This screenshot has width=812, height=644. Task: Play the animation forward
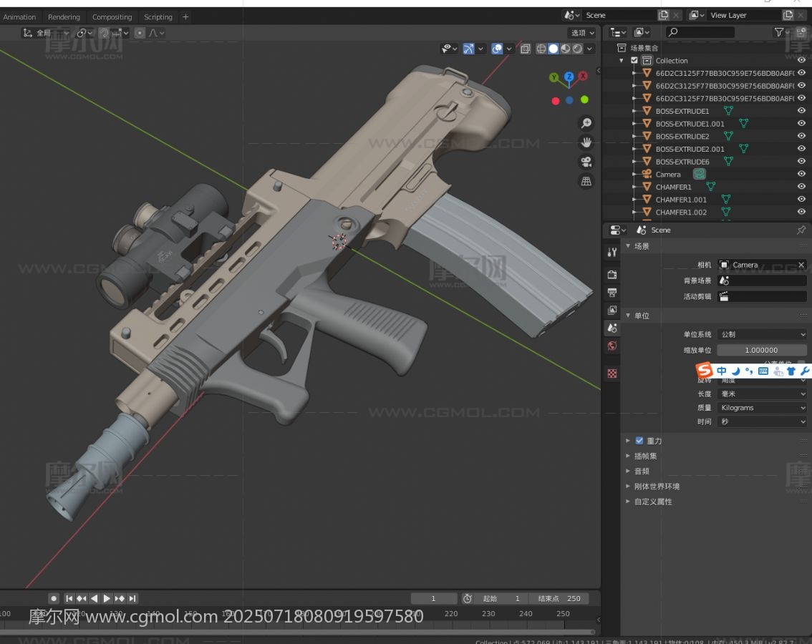point(107,598)
